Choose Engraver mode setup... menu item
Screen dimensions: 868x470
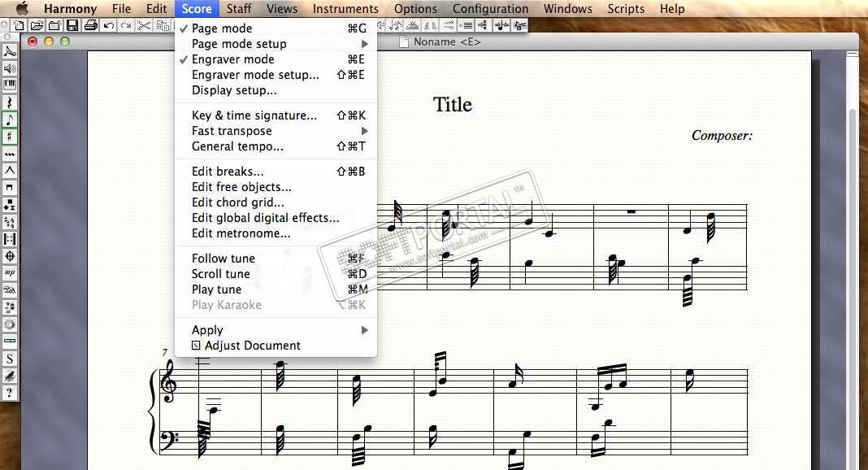click(x=276, y=75)
